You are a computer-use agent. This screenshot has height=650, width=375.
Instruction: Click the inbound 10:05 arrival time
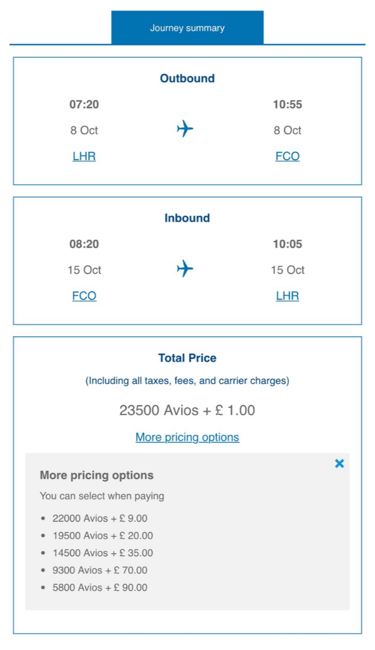[288, 244]
